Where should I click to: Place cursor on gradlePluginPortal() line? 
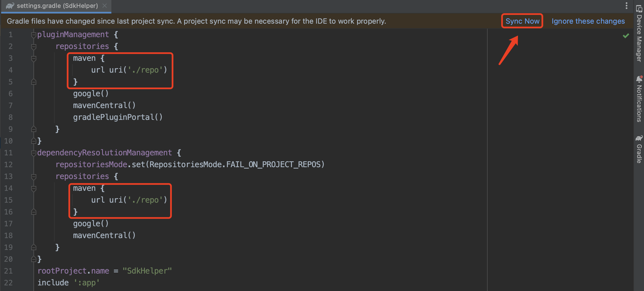click(118, 117)
